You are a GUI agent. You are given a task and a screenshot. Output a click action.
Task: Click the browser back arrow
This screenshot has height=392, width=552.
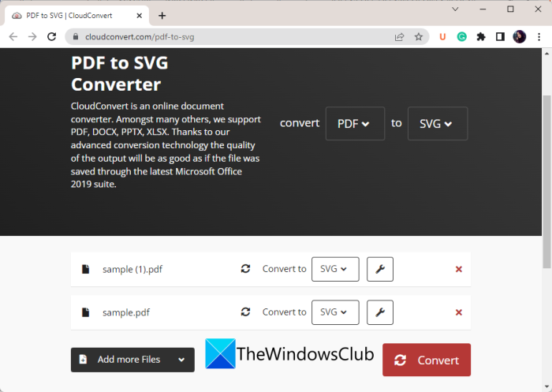click(13, 36)
